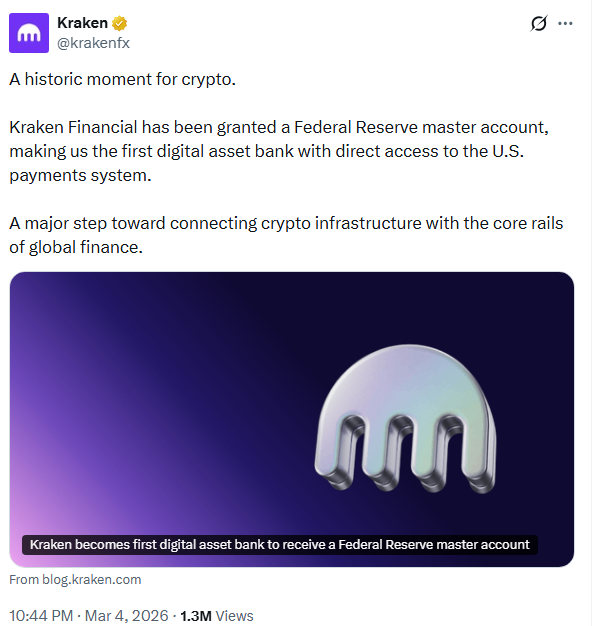
Task: Click the 1.3M view count number
Action: [x=196, y=615]
